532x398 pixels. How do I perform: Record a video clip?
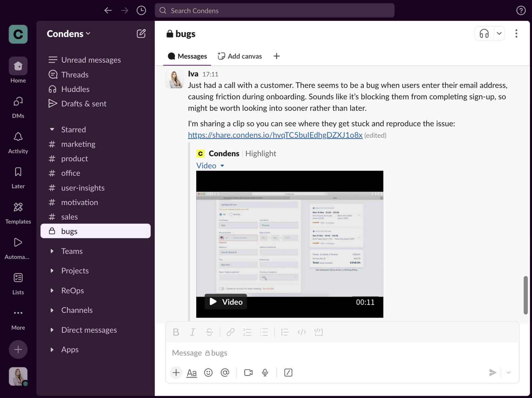click(x=248, y=372)
